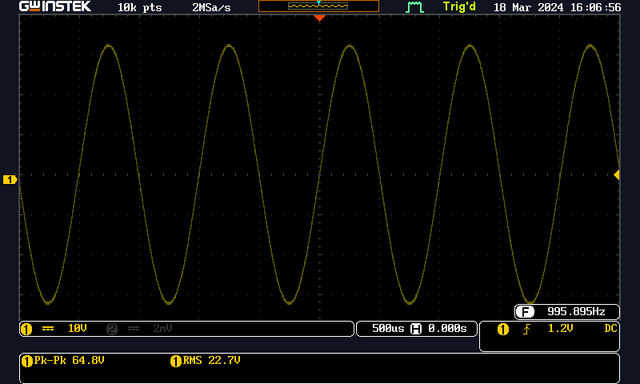Screen dimensions: 640x384
Task: Click the 995.895Hz frequency readout
Action: pyautogui.click(x=576, y=312)
